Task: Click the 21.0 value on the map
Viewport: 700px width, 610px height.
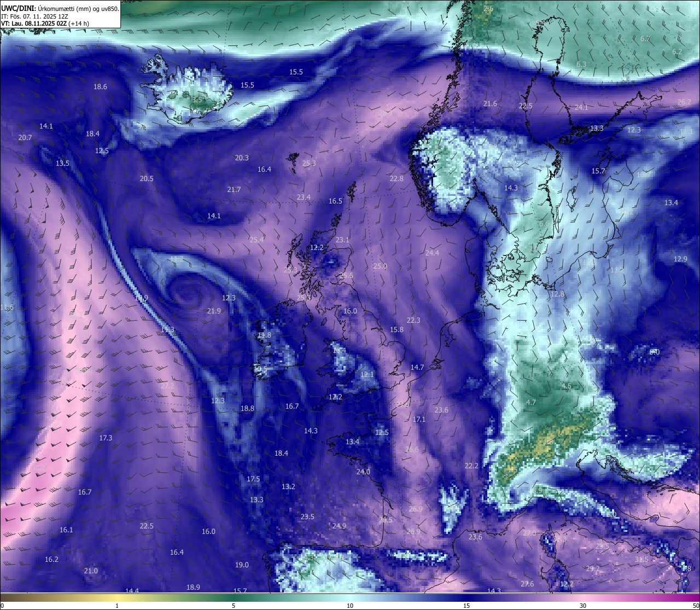Action: (91, 571)
